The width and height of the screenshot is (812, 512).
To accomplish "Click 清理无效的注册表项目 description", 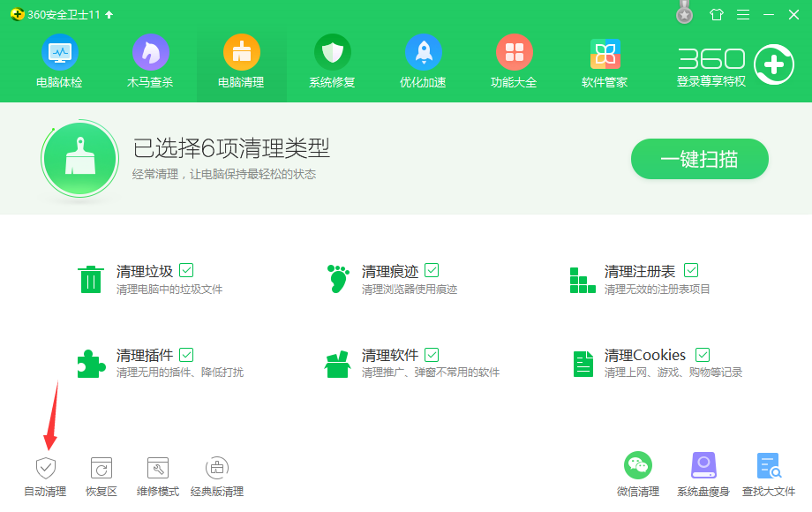I will pos(658,290).
